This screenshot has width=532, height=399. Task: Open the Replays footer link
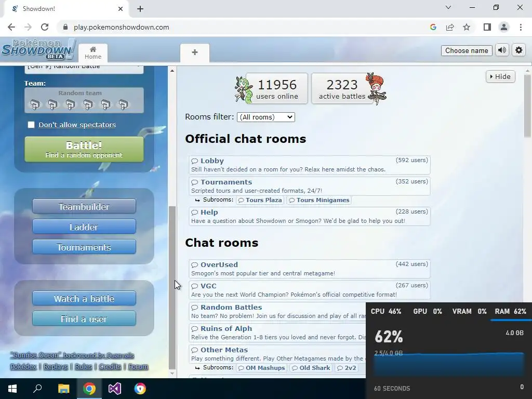(x=56, y=366)
